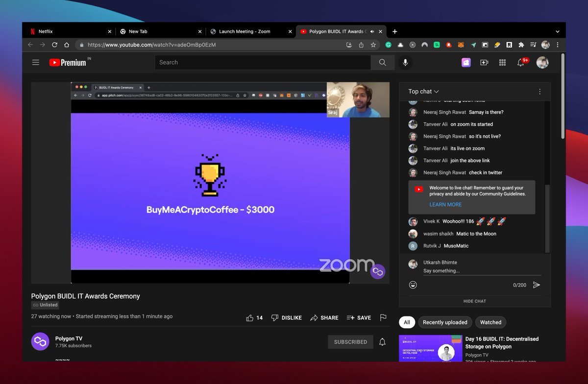
Task: Open the tab search chevron
Action: tap(557, 31)
